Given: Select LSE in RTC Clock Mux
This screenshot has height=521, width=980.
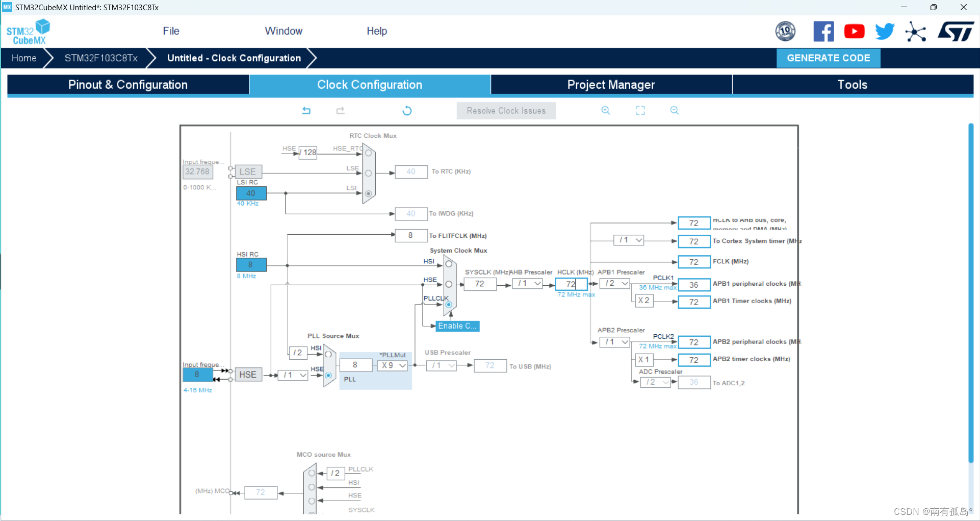Looking at the screenshot, I should click(368, 173).
